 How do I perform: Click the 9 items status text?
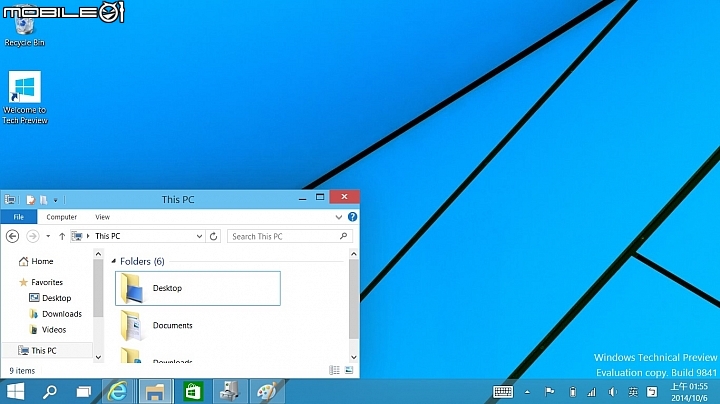click(22, 370)
